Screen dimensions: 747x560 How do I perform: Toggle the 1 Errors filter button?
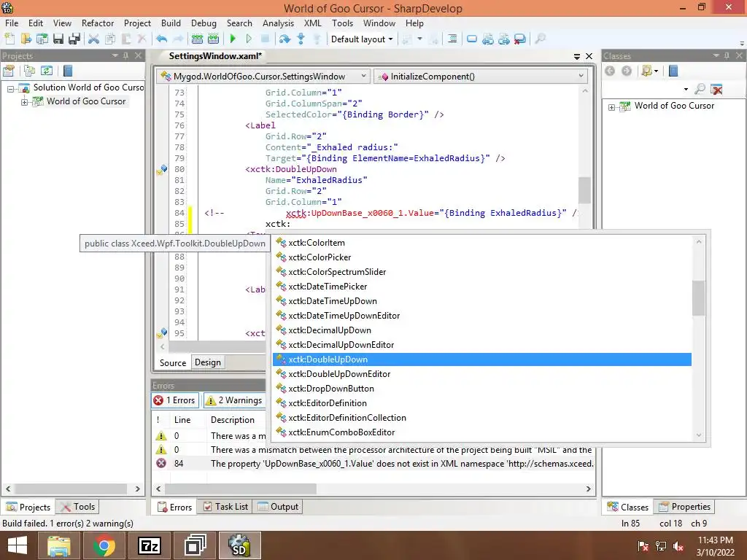(175, 400)
